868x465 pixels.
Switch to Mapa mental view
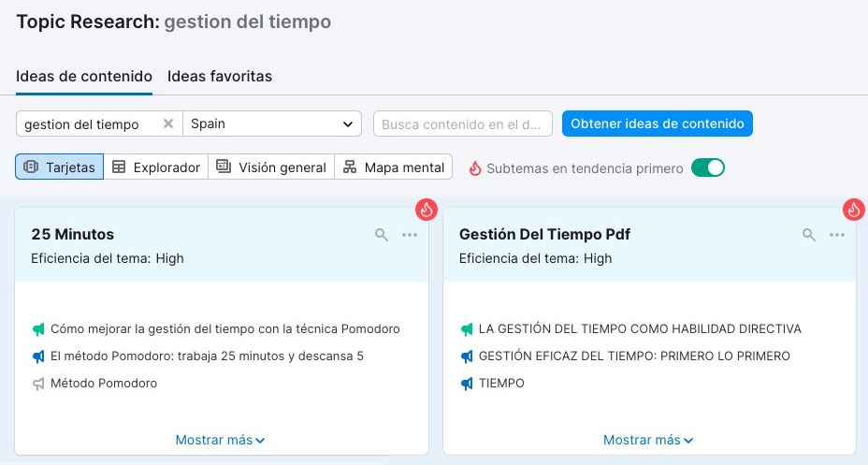(x=394, y=167)
